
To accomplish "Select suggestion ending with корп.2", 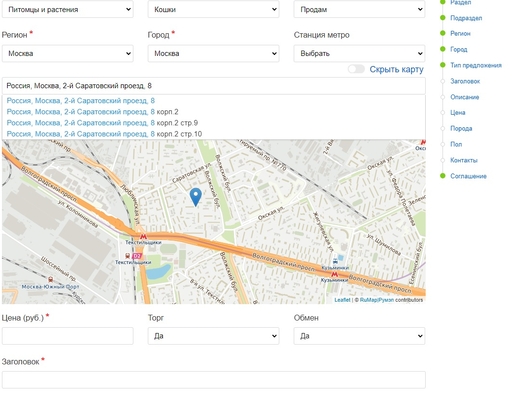I will (214, 112).
